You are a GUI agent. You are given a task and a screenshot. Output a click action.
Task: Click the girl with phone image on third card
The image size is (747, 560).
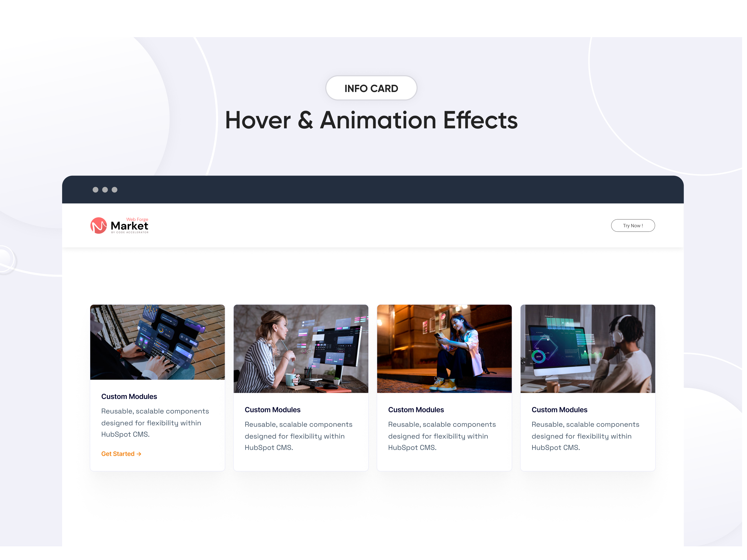[444, 348]
